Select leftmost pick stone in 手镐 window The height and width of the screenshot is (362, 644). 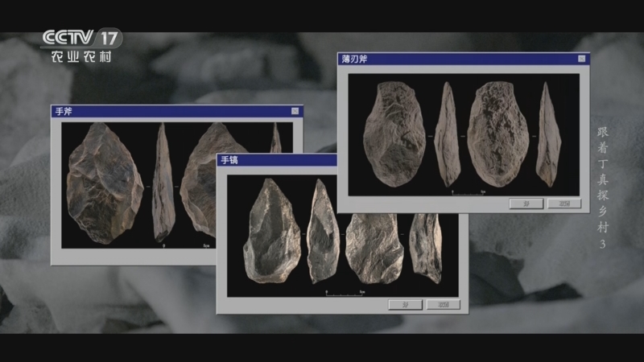(271, 230)
